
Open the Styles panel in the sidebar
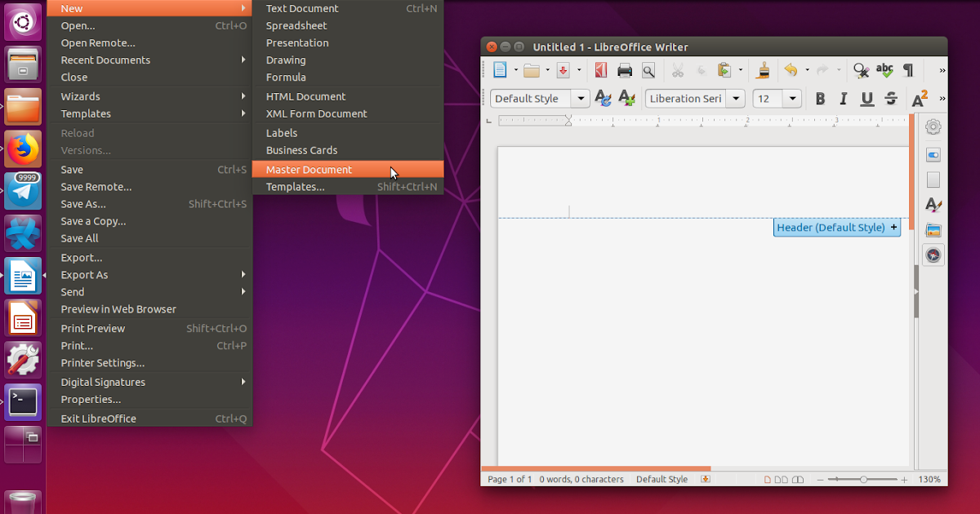coord(933,206)
